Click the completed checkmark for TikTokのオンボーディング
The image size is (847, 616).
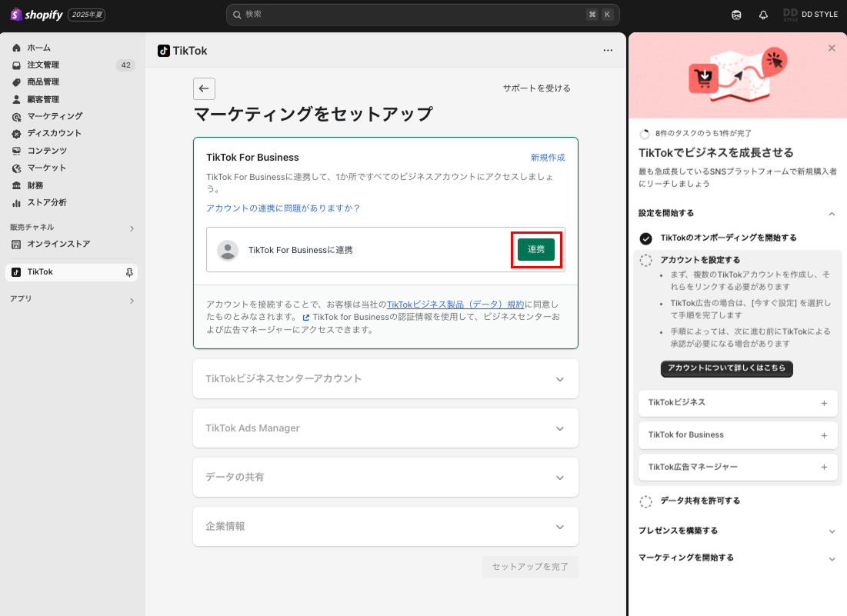tap(645, 238)
